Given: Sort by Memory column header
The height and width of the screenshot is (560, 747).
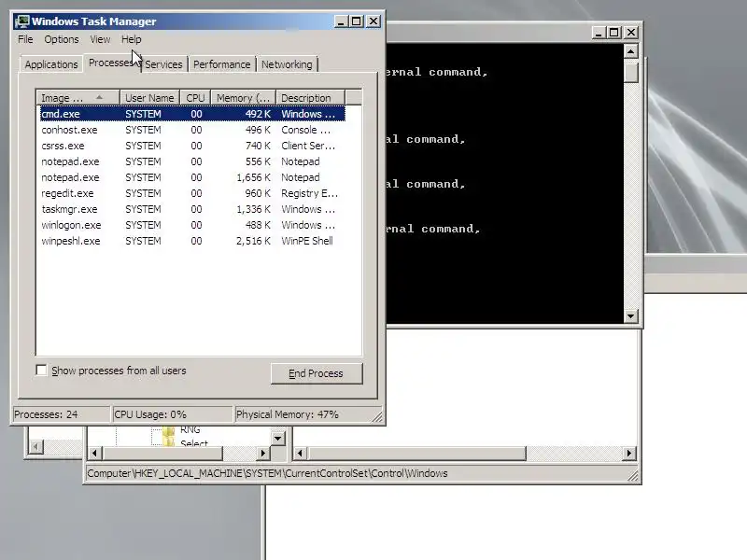Looking at the screenshot, I should click(x=243, y=98).
